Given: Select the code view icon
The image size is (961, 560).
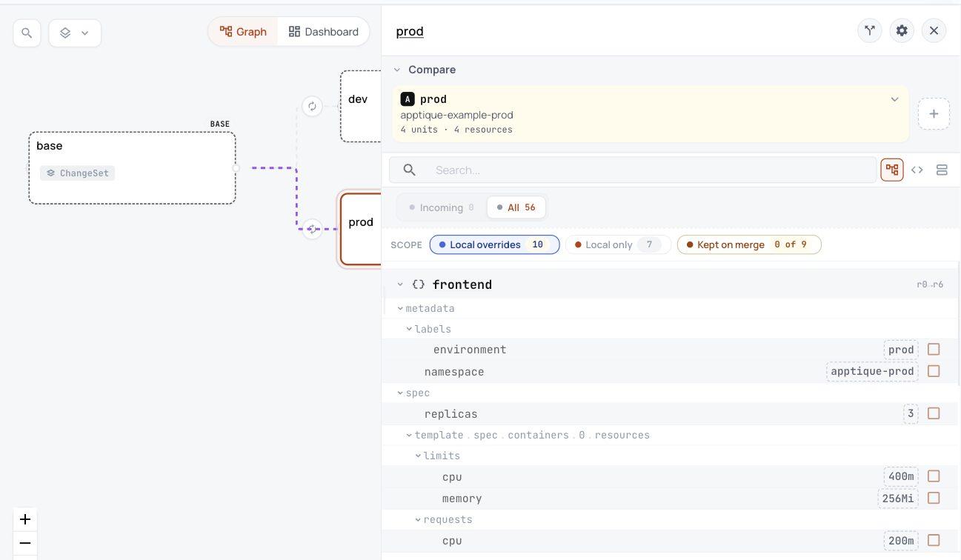Looking at the screenshot, I should 917,170.
